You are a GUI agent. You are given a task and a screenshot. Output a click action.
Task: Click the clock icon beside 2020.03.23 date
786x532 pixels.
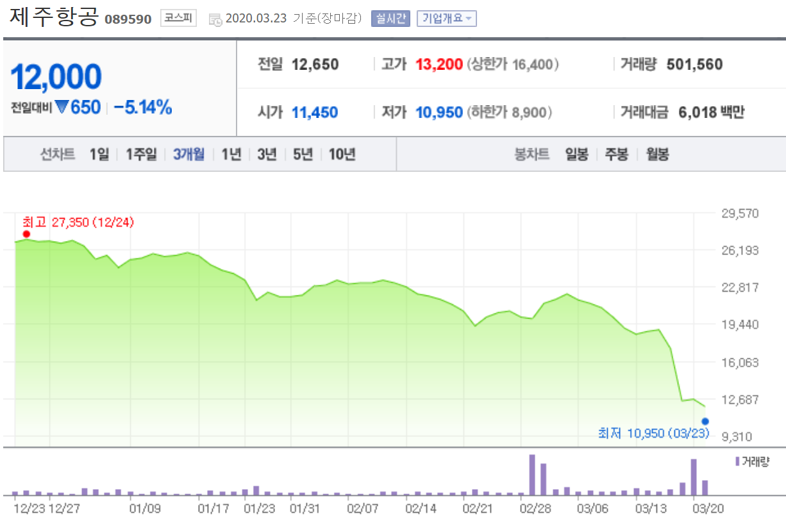coord(215,19)
